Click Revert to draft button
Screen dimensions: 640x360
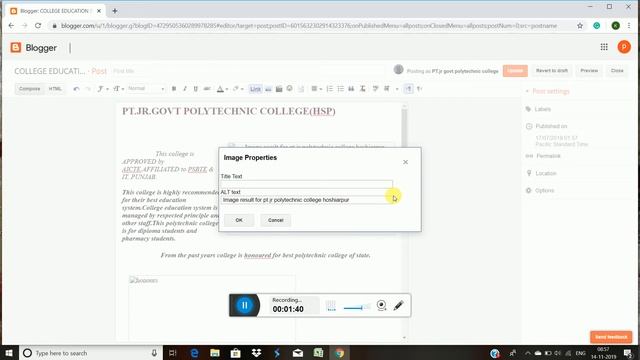(x=551, y=71)
